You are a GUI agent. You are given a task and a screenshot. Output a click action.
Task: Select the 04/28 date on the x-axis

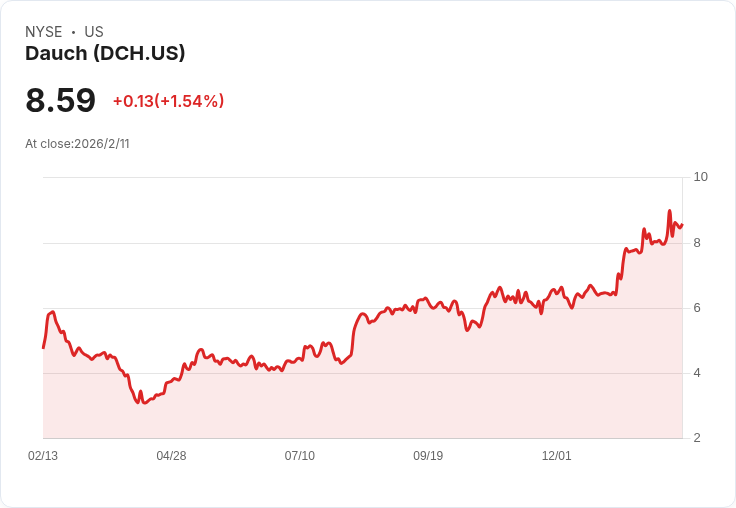pos(171,456)
